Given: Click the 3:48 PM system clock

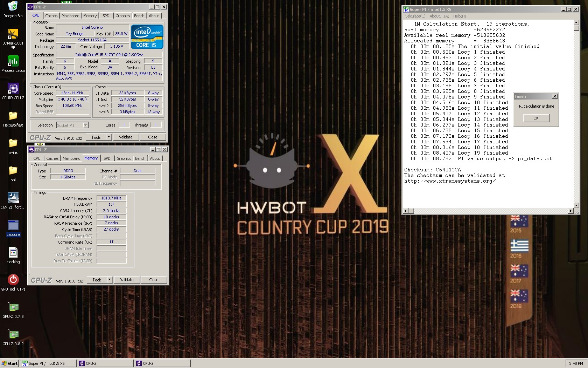Looking at the screenshot, I should pyautogui.click(x=576, y=363).
